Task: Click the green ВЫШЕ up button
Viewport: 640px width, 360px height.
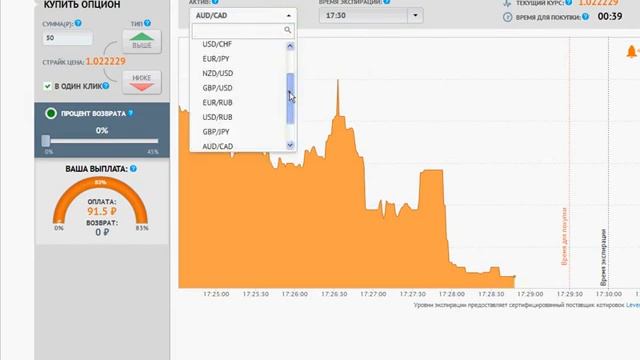Action: tap(142, 41)
